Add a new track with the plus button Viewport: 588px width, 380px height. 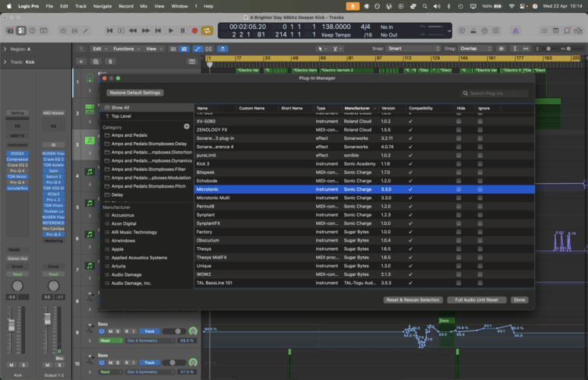[81, 62]
